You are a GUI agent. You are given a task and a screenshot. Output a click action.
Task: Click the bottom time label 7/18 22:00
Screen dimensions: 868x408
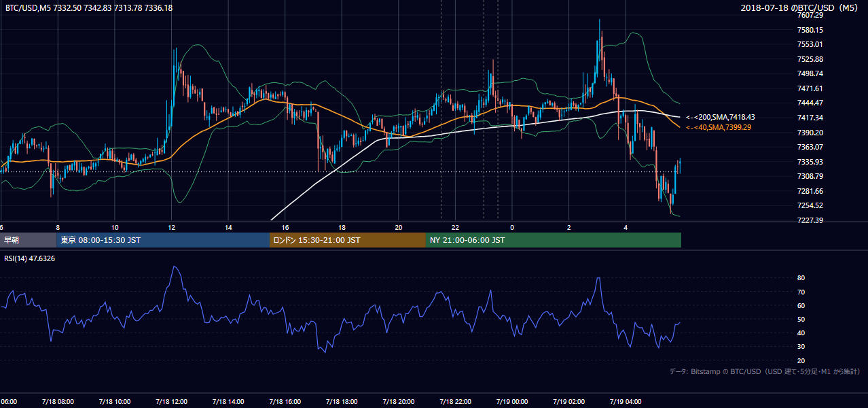(x=455, y=401)
